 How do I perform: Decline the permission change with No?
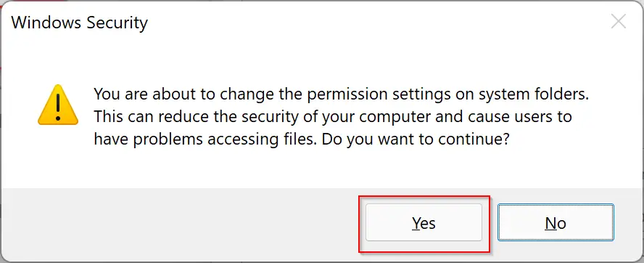tap(556, 222)
